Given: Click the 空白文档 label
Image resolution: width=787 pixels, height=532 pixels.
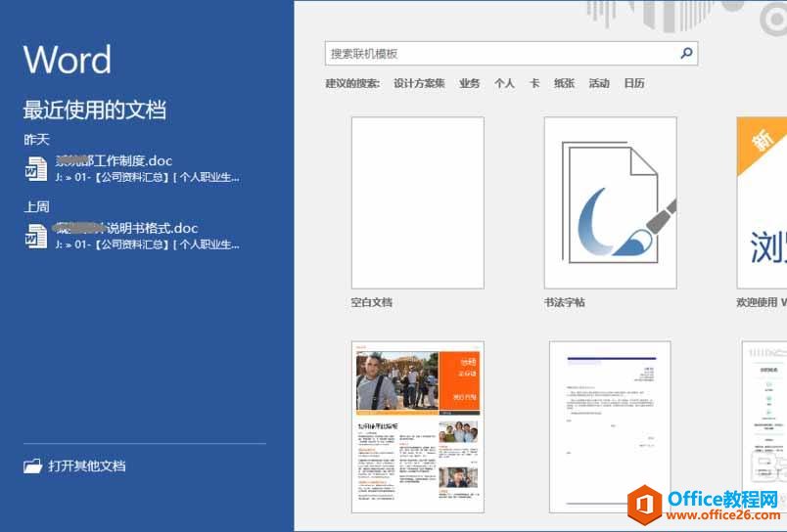Looking at the screenshot, I should click(371, 302).
